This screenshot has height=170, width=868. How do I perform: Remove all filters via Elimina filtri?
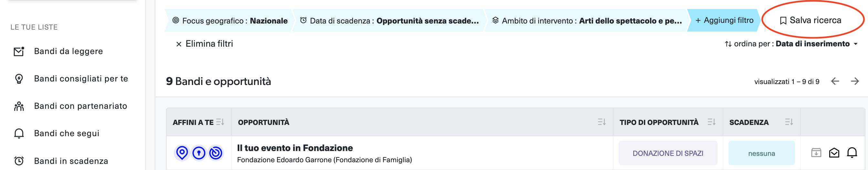tap(204, 44)
